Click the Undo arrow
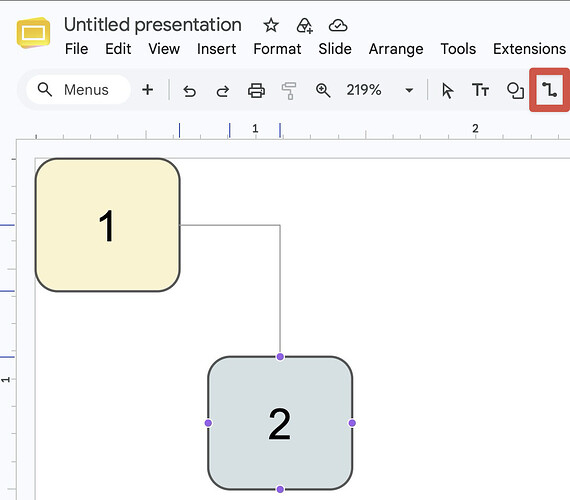This screenshot has width=570, height=500. (x=189, y=91)
